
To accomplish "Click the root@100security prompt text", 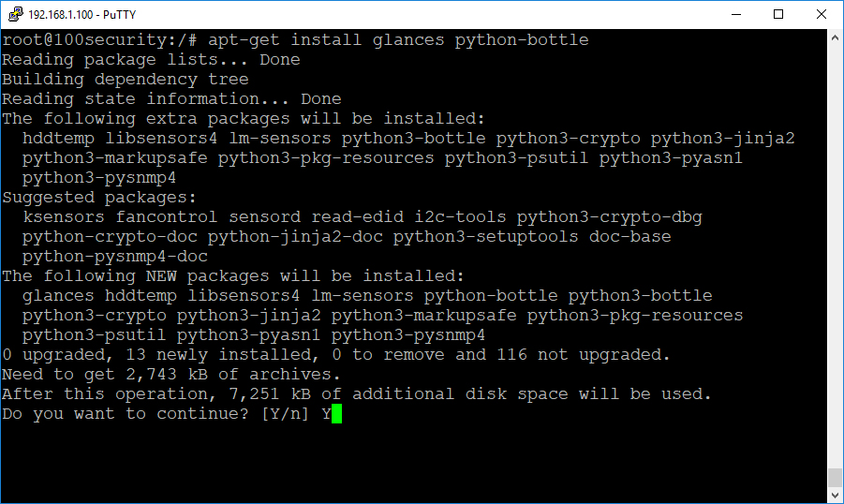I will [99, 40].
